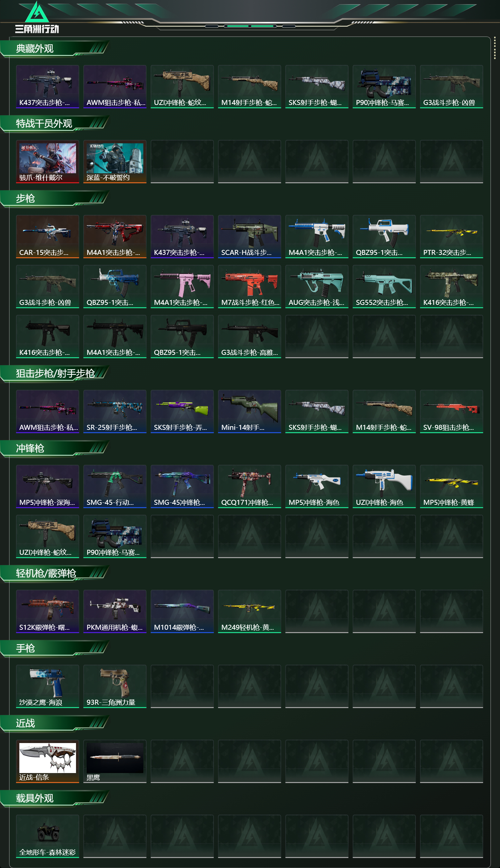Select the 黑鹰 melee knife item
Viewport: 500px width, 868px height.
(115, 761)
